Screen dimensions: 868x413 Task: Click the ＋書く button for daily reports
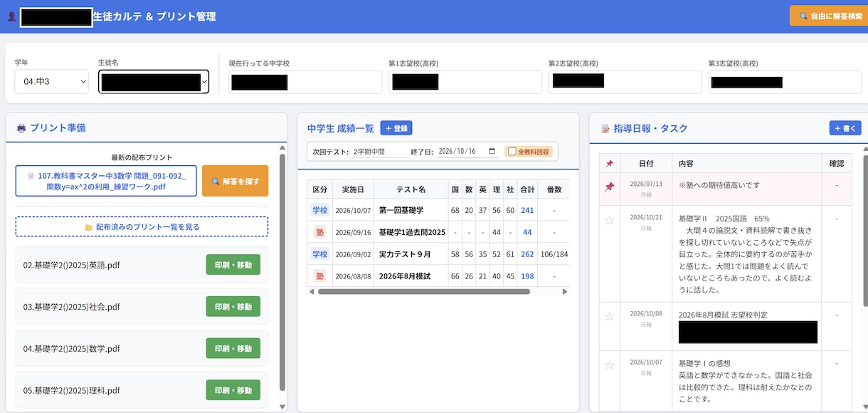click(x=845, y=128)
